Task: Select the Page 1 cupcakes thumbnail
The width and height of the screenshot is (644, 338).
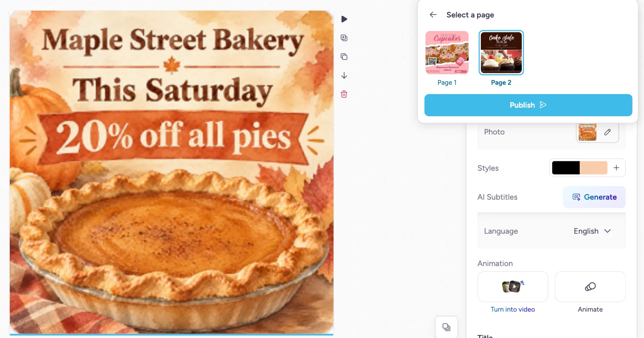Action: [x=447, y=53]
